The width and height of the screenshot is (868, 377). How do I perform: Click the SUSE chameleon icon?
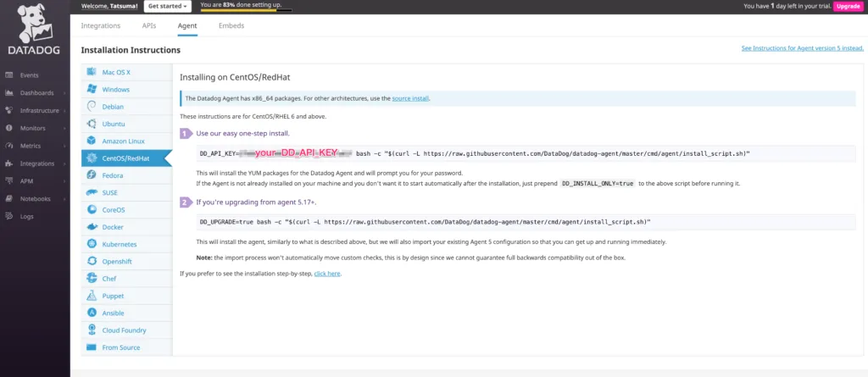pyautogui.click(x=92, y=192)
